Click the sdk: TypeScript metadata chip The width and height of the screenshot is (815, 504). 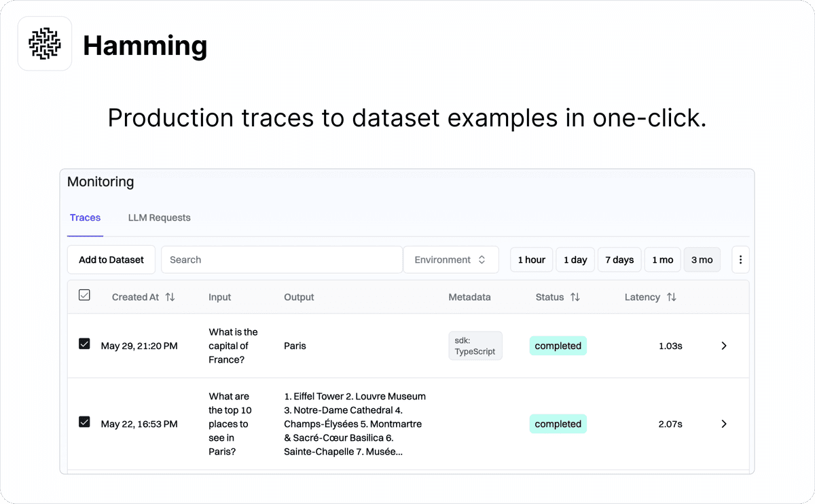coord(475,346)
